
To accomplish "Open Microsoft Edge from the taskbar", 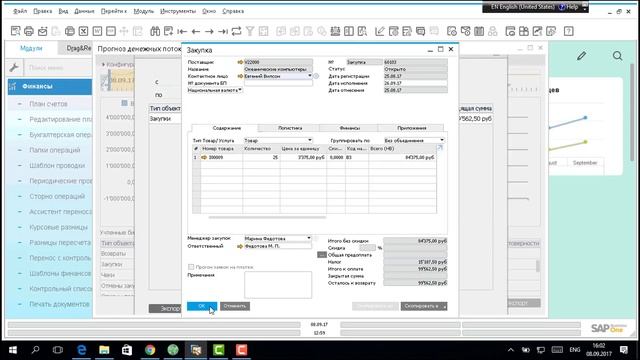I will click(82, 350).
